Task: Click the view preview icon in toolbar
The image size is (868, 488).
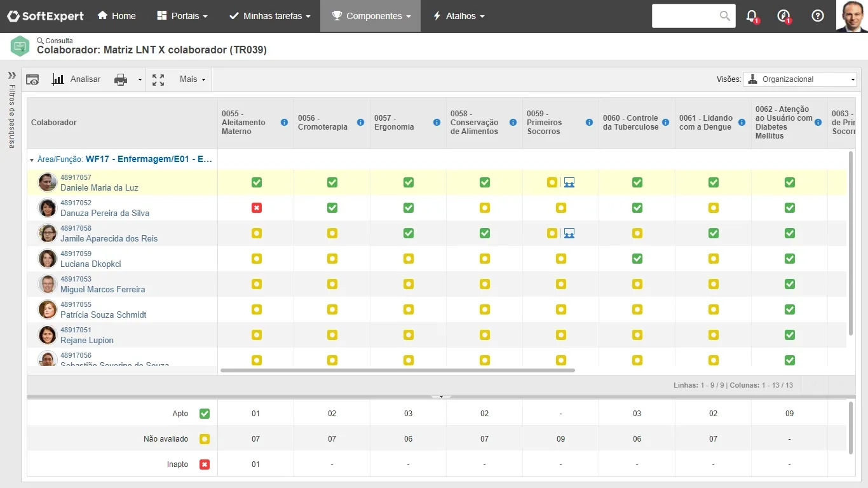Action: 32,79
